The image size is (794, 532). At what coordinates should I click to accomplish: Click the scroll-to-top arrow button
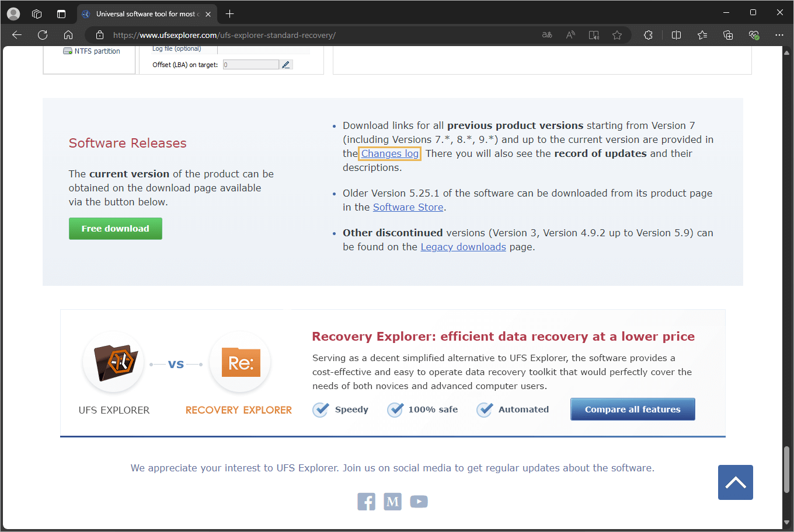[x=736, y=482]
